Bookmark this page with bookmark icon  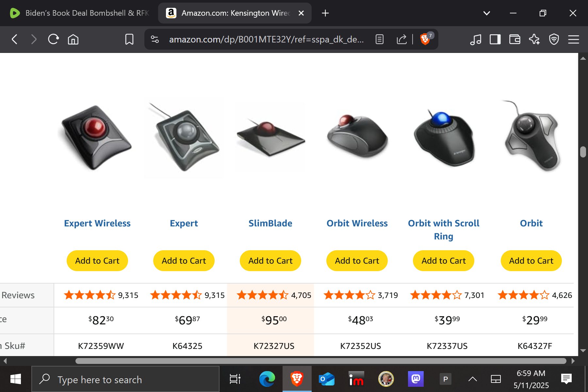[x=129, y=39]
